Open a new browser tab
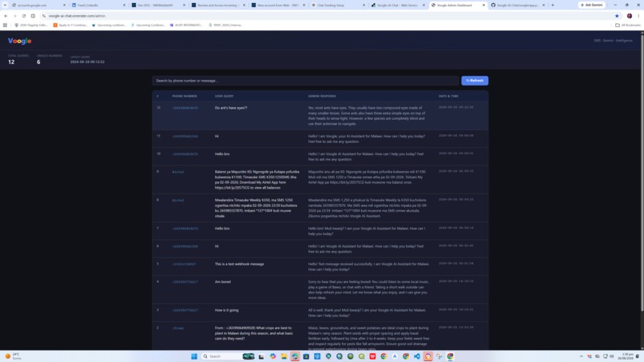The width and height of the screenshot is (644, 362). point(552,5)
